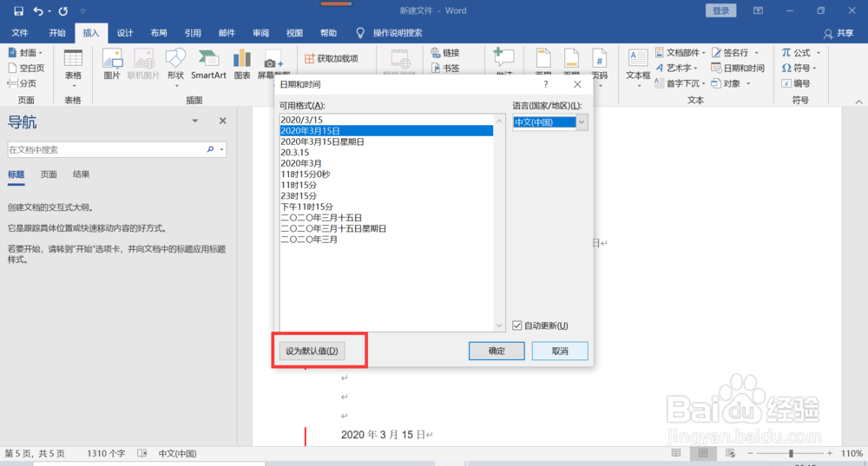Image resolution: width=868 pixels, height=466 pixels.
Task: Open customize quick access toolbar dropdown
Action: [83, 11]
